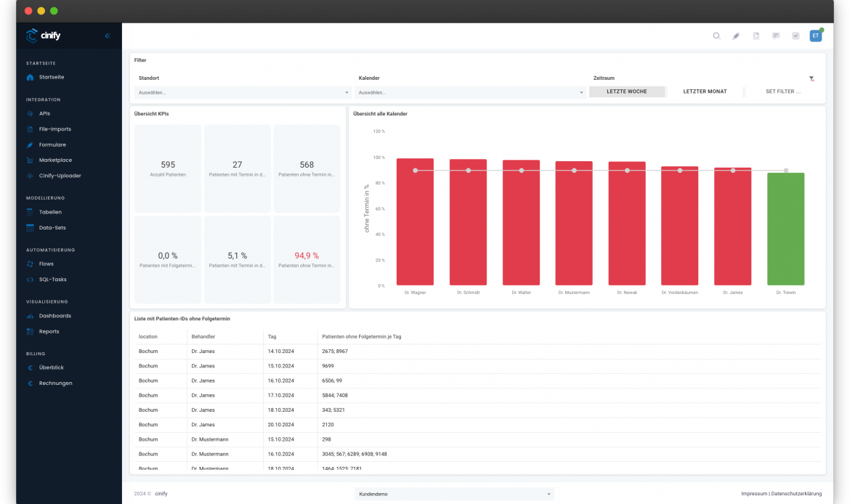
Task: Click the pen edit icon in the top toolbar
Action: coord(735,36)
